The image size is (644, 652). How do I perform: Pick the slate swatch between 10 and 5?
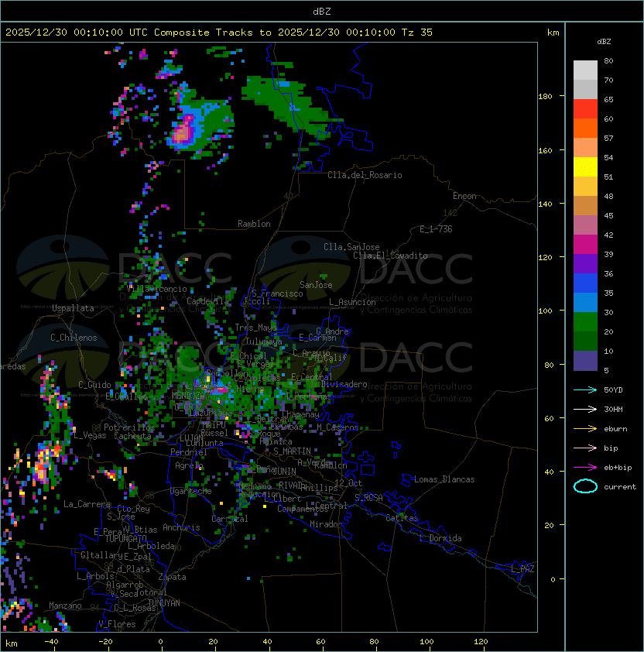coord(585,361)
